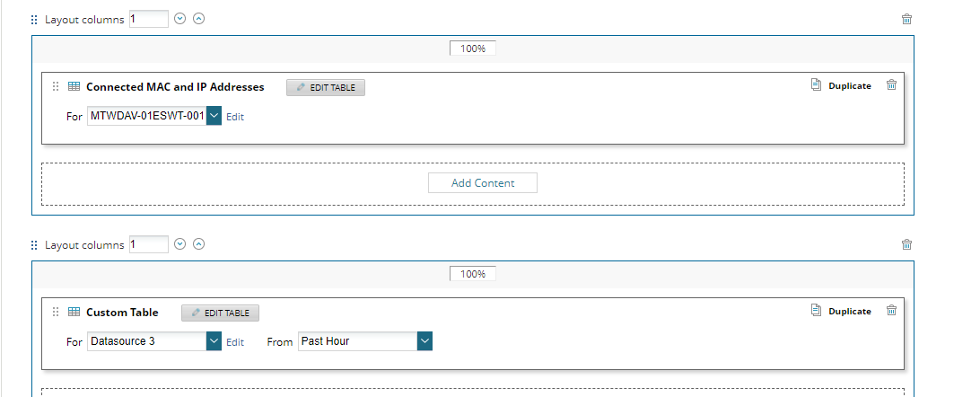Click Edit link next to MTWDAV-01ESWT-001
This screenshot has height=397, width=980.
pos(235,117)
